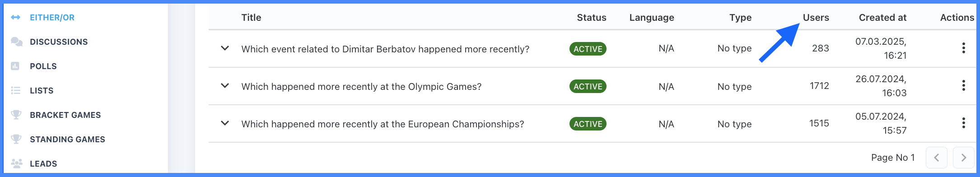The image size is (980, 177).
Task: Expand the Olympic Games question row
Action: pos(225,86)
